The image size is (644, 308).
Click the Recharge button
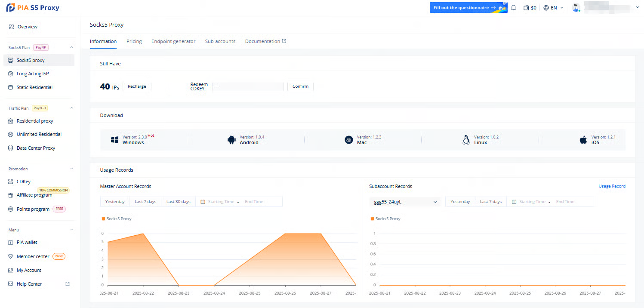137,86
